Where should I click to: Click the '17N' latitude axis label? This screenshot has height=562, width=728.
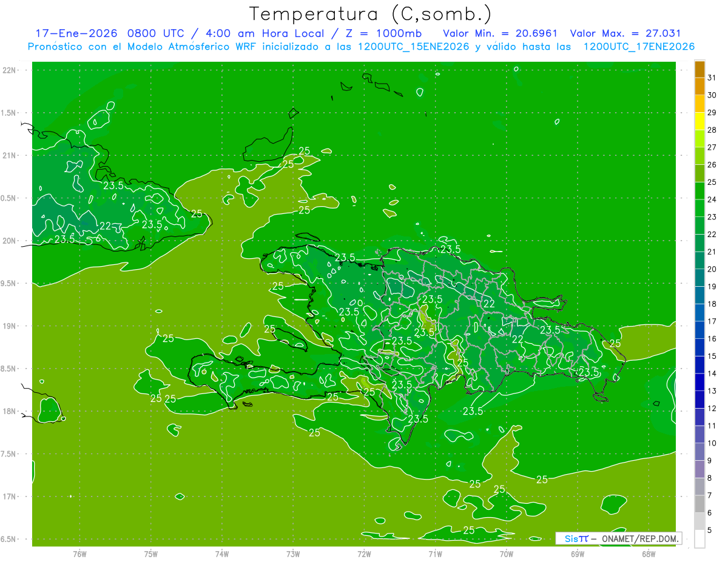pos(10,497)
